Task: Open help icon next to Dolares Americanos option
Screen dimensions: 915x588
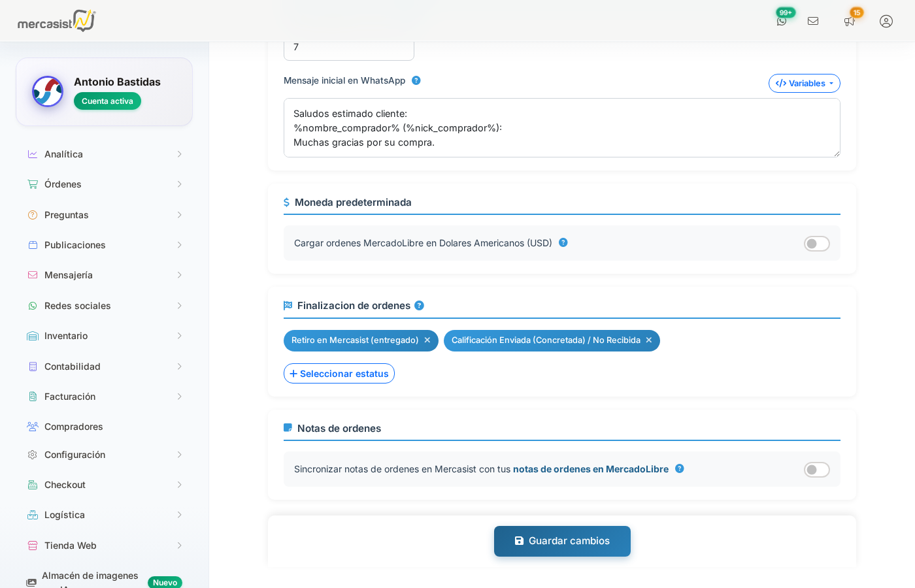Action: (563, 242)
